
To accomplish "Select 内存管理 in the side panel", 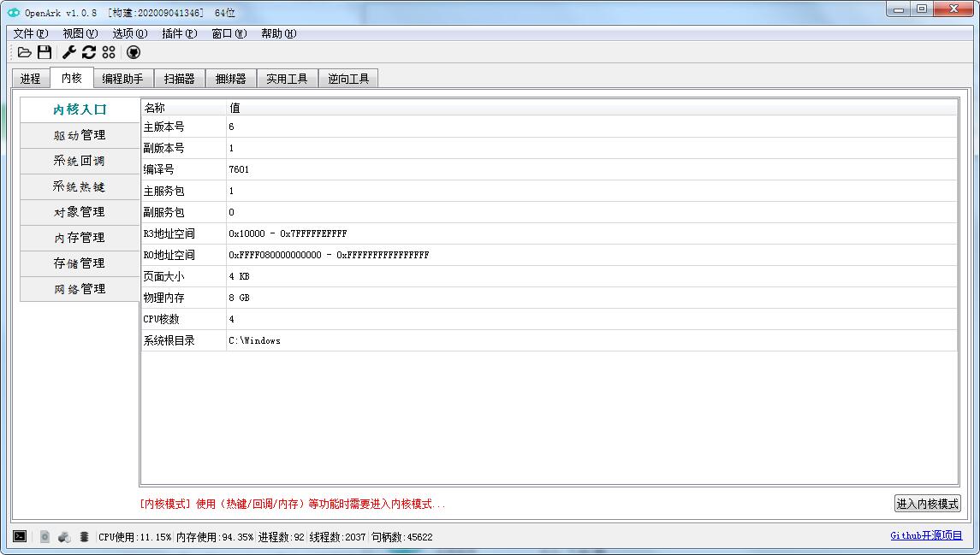I will click(x=80, y=238).
